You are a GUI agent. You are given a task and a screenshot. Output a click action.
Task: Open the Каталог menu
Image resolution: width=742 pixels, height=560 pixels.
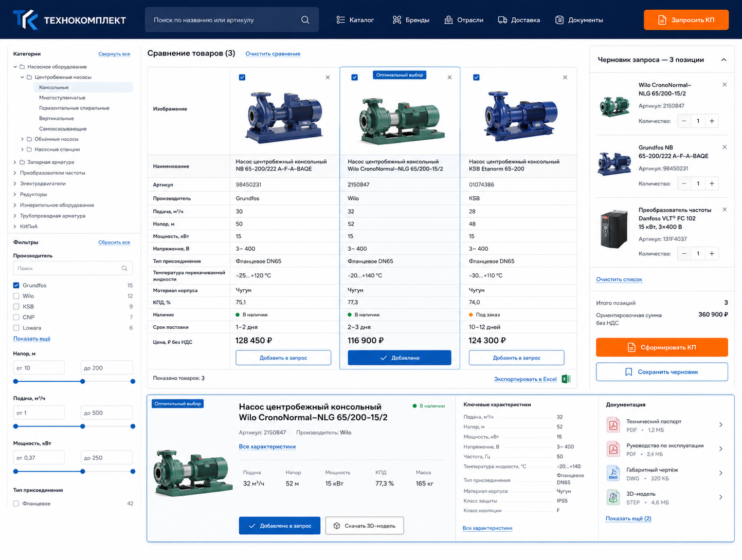(355, 20)
